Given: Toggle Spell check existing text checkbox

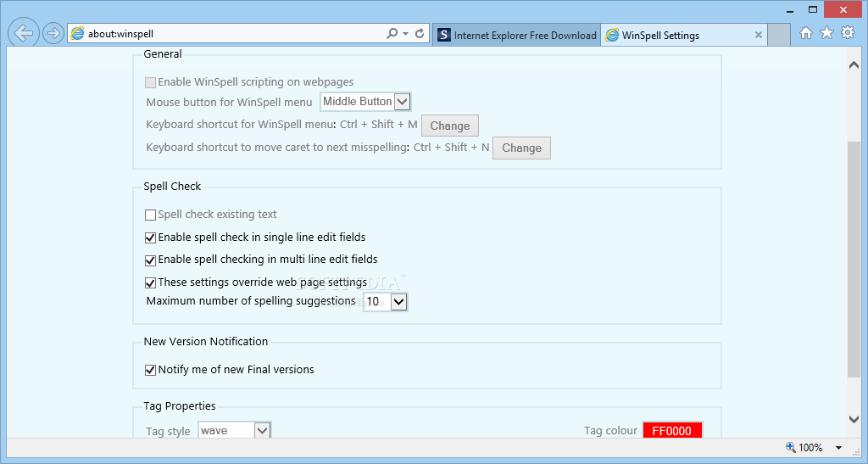Looking at the screenshot, I should coord(150,215).
